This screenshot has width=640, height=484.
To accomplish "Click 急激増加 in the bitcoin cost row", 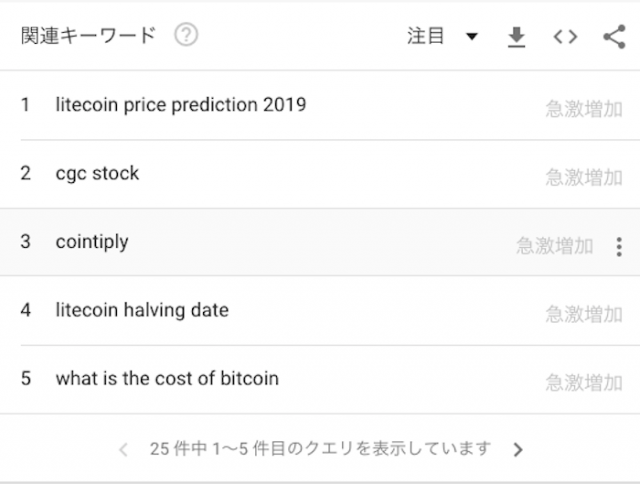I will tap(584, 383).
